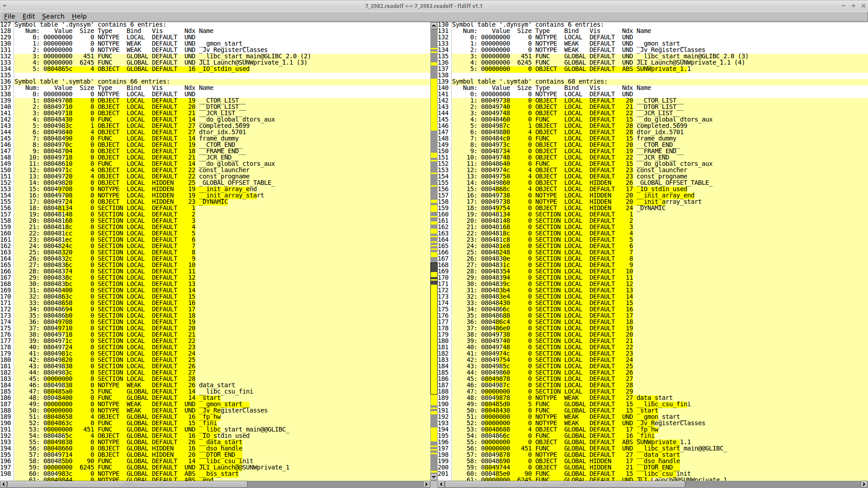
Task: Minimize the fldiff window
Action: point(843,6)
